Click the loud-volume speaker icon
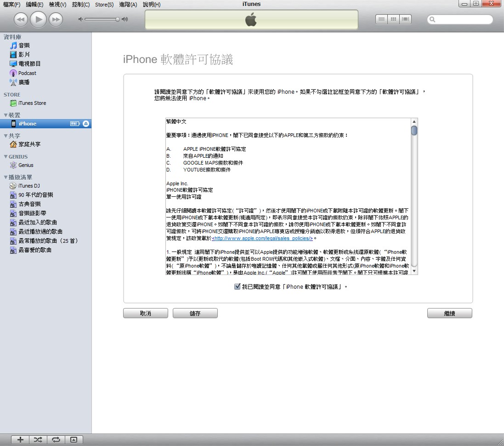Image resolution: width=504 pixels, height=446 pixels. (125, 19)
